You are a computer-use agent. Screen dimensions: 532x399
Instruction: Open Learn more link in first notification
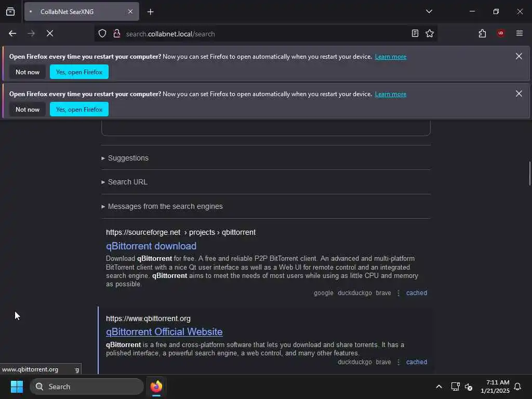391,57
